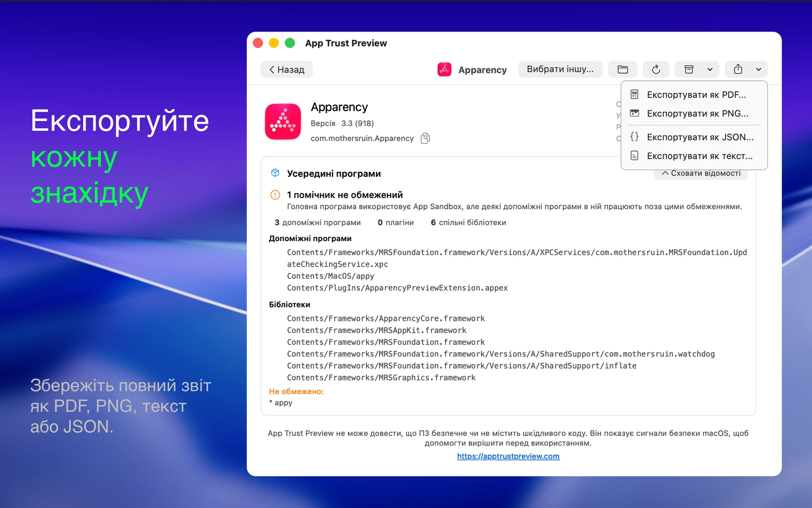812x508 pixels.
Task: Click the Не обмежено: orange label
Action: pos(296,392)
